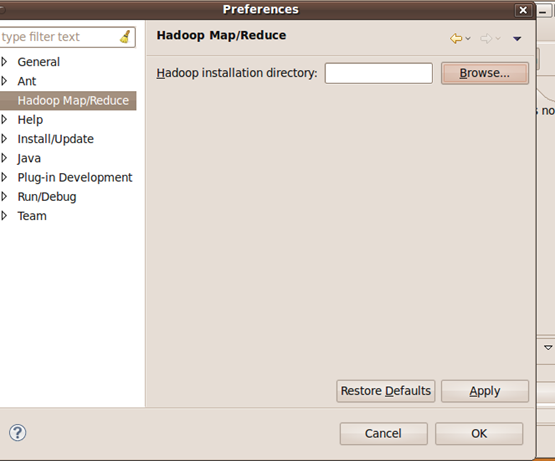Click Restore Defaults button

[x=386, y=391]
